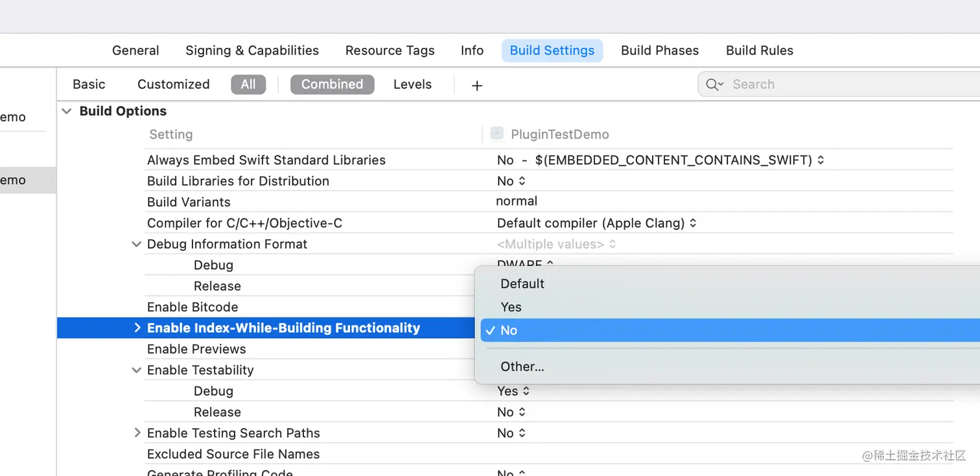Open Build Libraries for Distribution dropdown
The width and height of the screenshot is (980, 476).
pyautogui.click(x=511, y=182)
